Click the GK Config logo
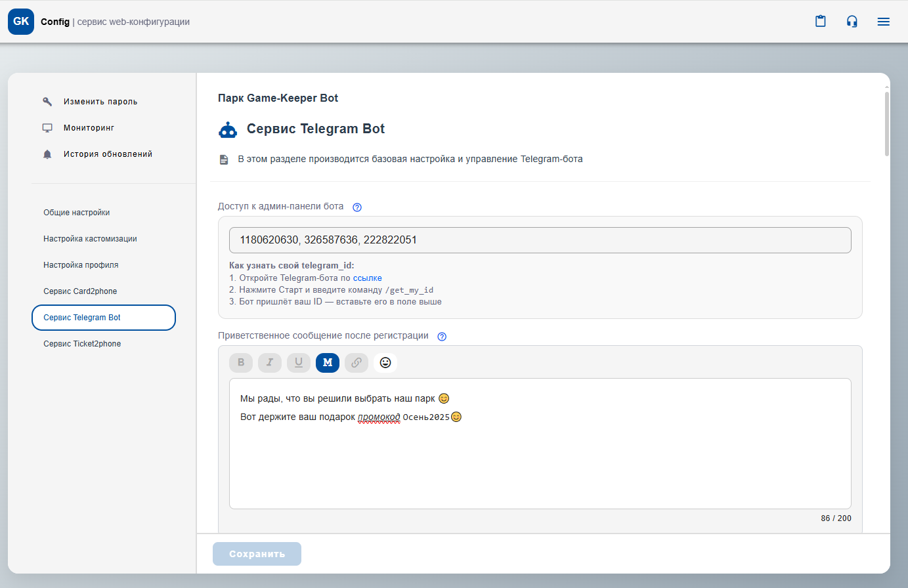 (x=21, y=22)
